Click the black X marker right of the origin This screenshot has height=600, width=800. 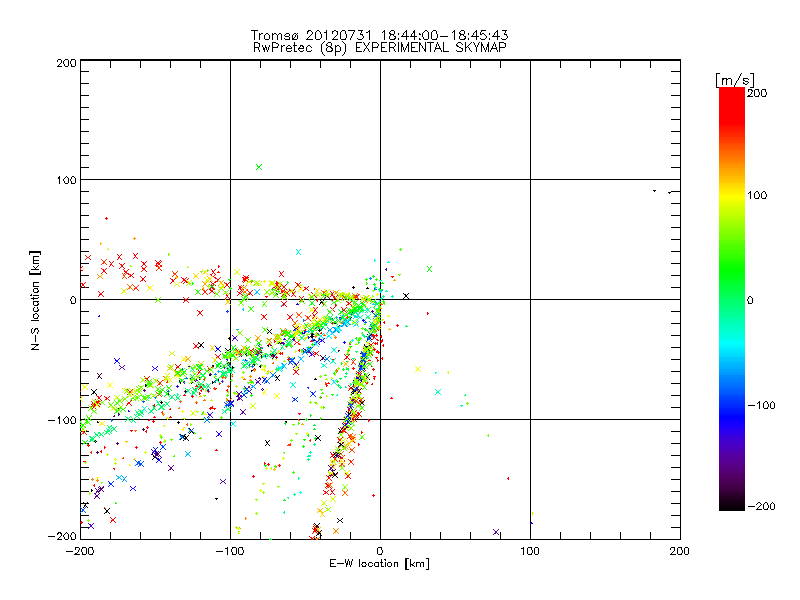[406, 296]
